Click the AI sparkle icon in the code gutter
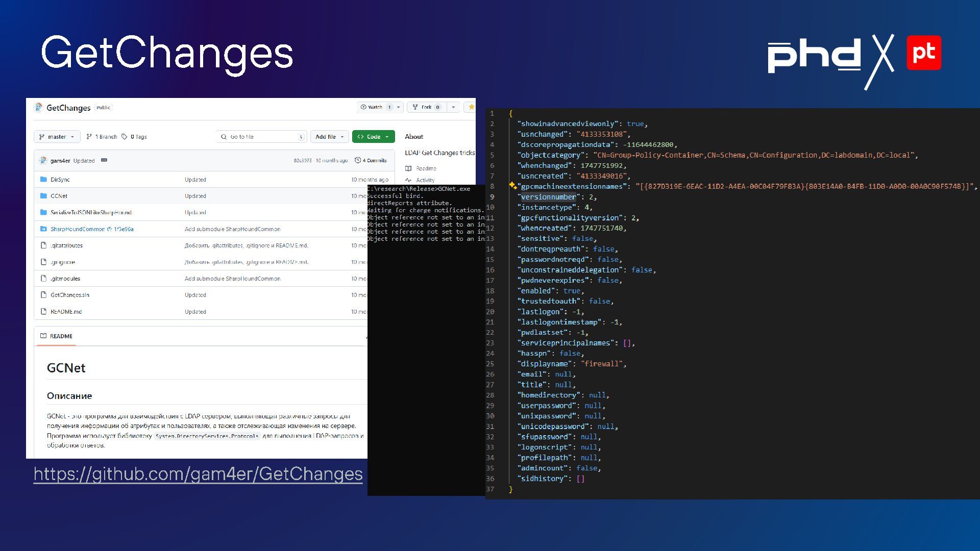The width and height of the screenshot is (980, 551). click(512, 186)
